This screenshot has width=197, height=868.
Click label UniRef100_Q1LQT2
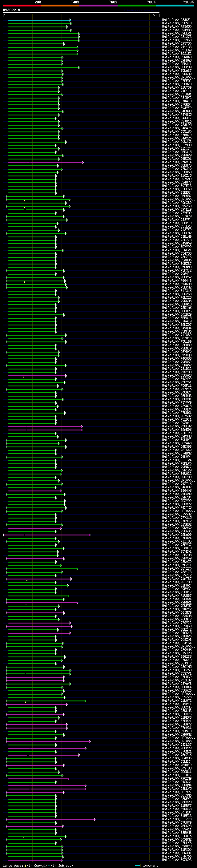[x=177, y=701]
